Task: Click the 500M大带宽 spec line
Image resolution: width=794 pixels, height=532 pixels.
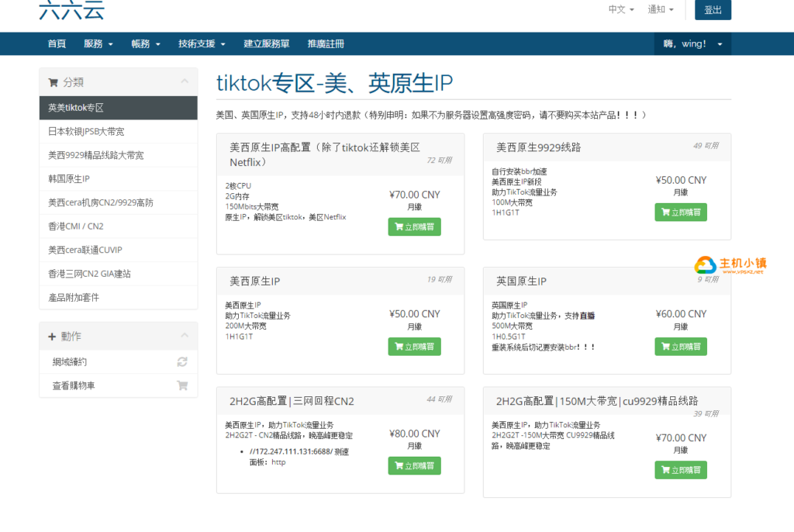Action: [x=512, y=326]
